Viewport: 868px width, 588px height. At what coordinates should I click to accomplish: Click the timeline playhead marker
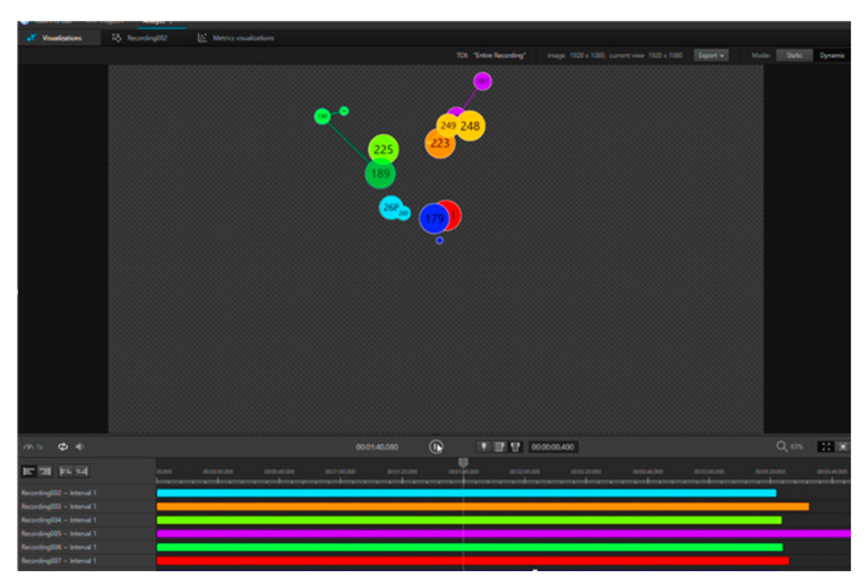tap(463, 462)
